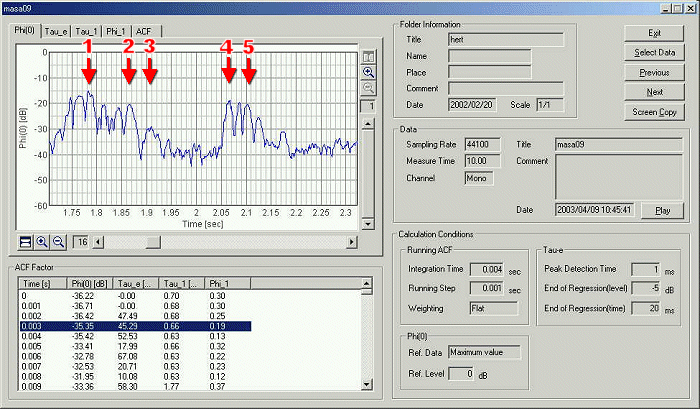This screenshot has height=409, width=700.
Task: Click the Integration Time field 0.004
Action: point(487,269)
